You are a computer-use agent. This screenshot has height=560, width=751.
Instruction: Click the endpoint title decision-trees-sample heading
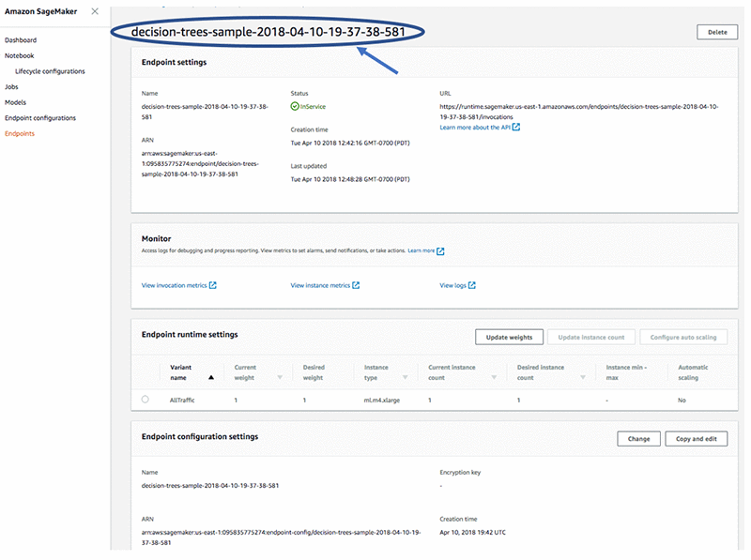[x=268, y=32]
